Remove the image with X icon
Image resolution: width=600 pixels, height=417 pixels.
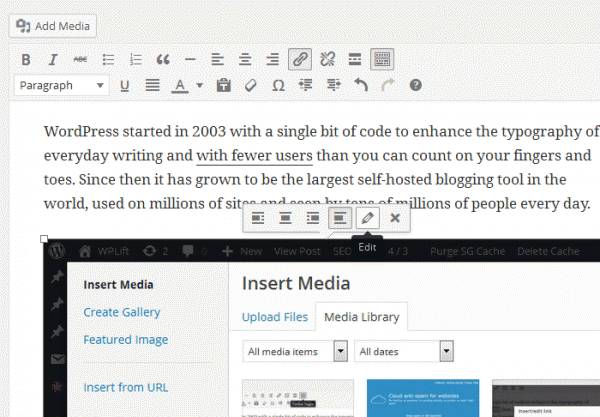pos(395,217)
